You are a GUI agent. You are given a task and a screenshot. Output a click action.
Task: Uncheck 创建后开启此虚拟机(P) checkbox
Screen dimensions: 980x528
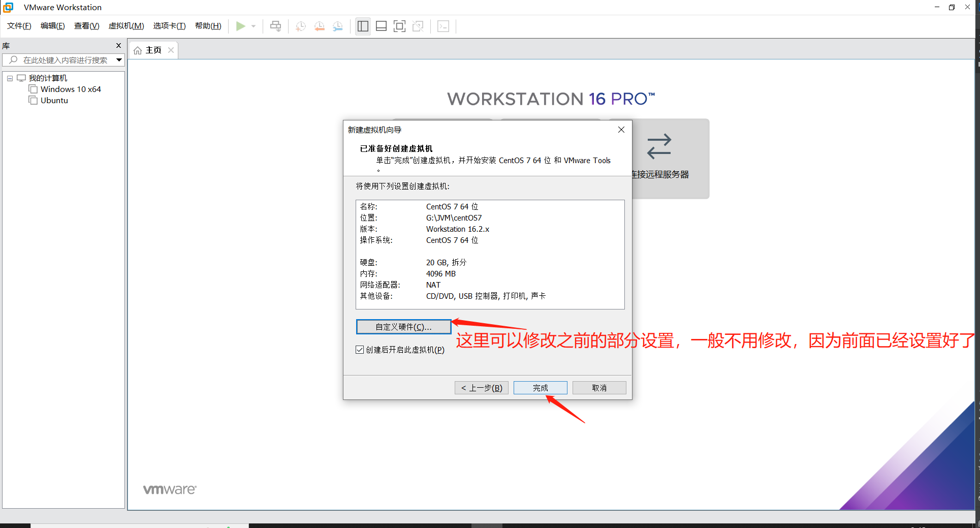(360, 350)
